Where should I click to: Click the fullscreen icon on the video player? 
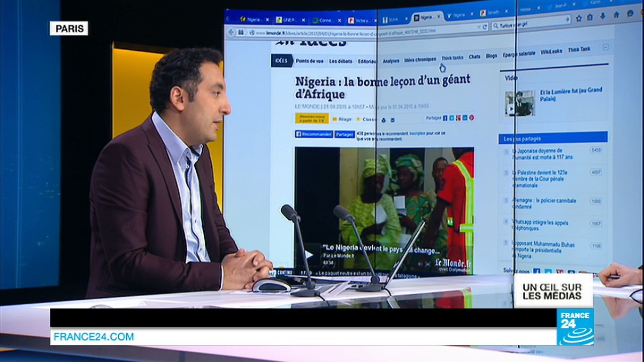click(x=428, y=263)
